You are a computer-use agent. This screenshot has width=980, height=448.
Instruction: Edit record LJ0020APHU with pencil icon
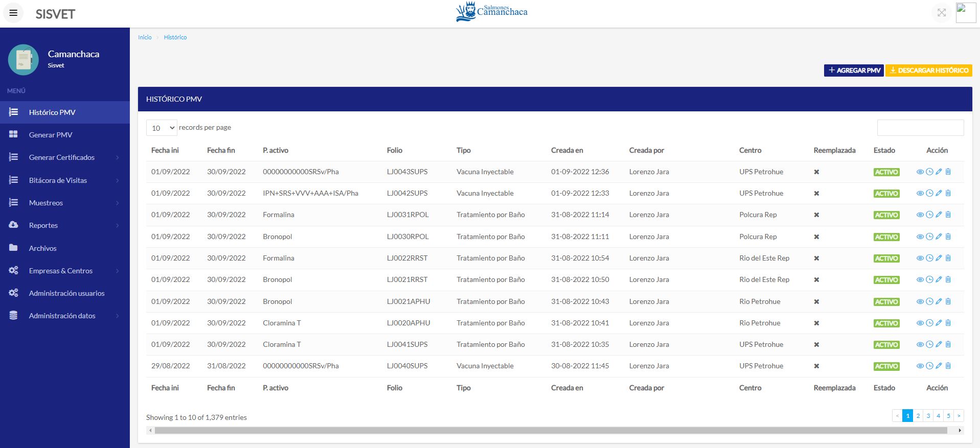pos(939,323)
